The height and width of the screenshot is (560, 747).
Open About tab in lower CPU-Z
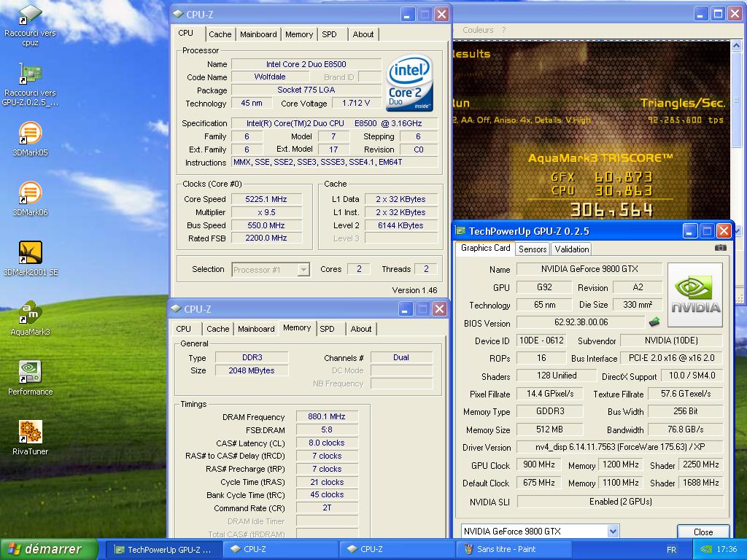[x=360, y=329]
